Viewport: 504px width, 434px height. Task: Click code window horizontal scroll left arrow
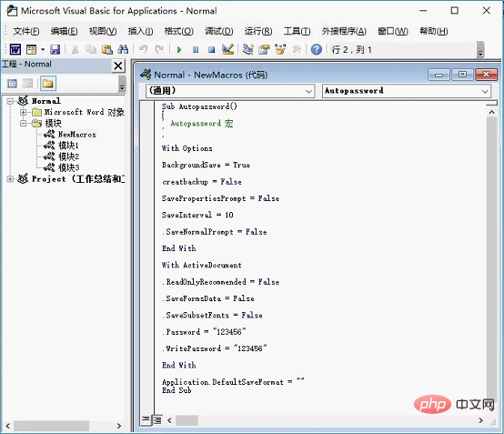pyautogui.click(x=170, y=420)
